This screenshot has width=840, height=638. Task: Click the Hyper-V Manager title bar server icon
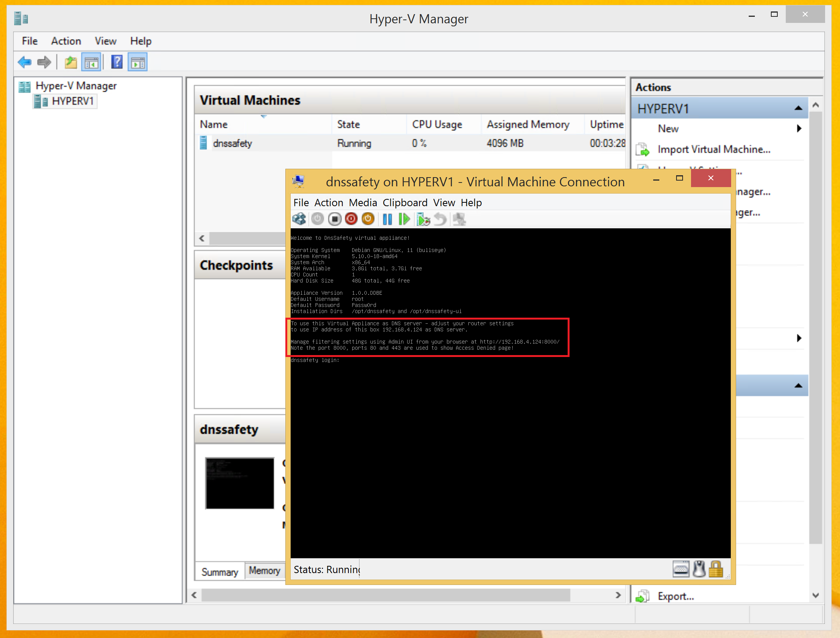(21, 18)
